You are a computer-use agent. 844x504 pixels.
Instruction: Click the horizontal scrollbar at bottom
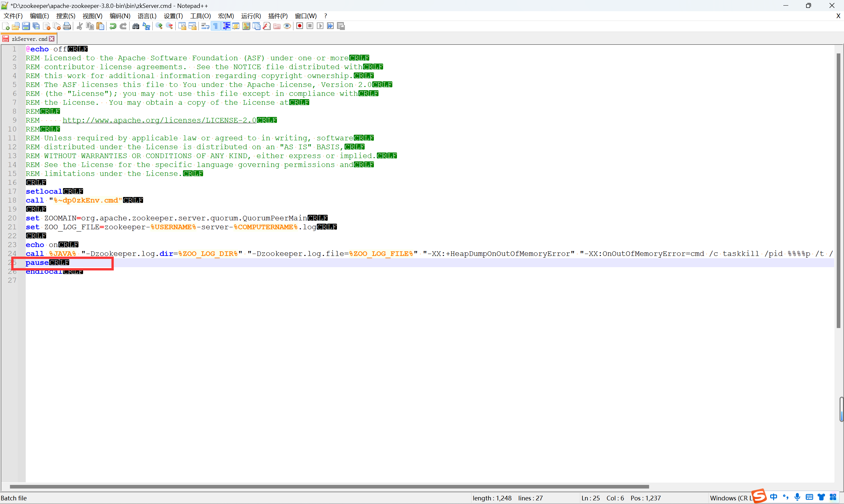pos(329,486)
